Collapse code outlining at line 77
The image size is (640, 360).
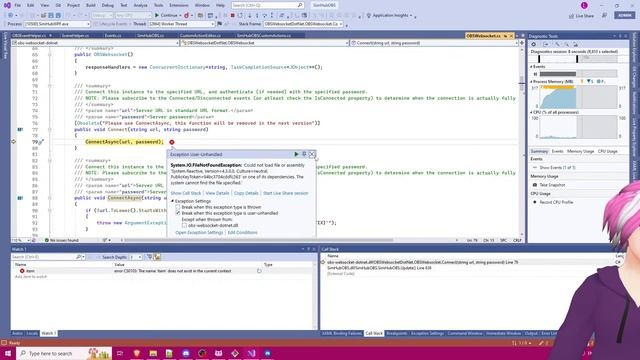pyautogui.click(x=50, y=129)
